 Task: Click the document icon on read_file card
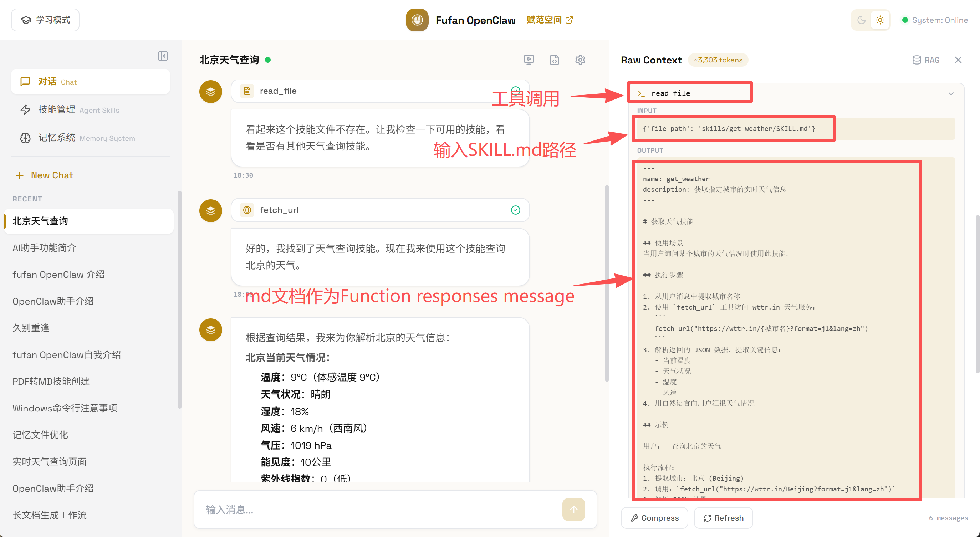tap(247, 91)
